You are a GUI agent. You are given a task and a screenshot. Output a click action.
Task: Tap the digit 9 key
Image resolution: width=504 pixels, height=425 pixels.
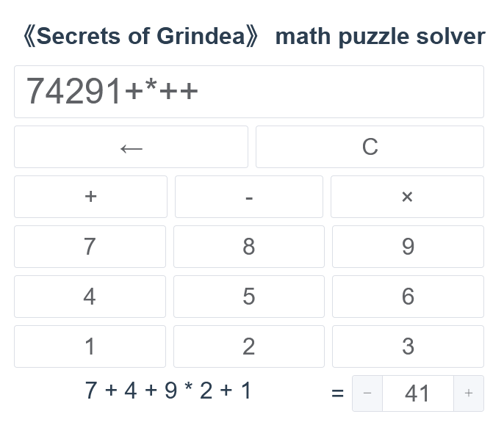pyautogui.click(x=408, y=247)
